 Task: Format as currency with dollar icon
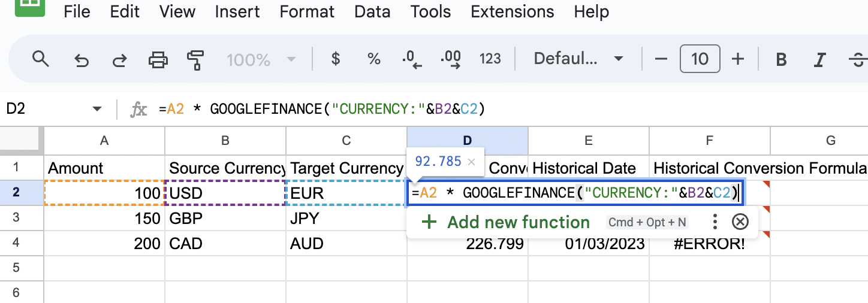click(336, 59)
